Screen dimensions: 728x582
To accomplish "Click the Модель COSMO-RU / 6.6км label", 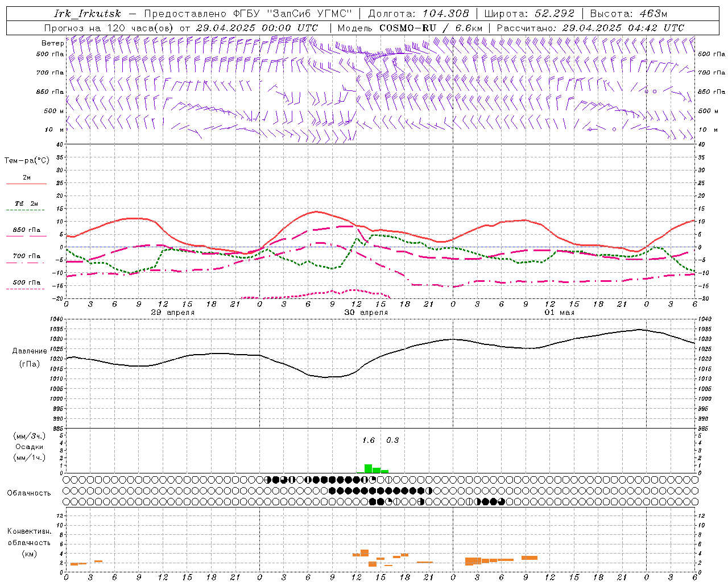I will 410,28.
